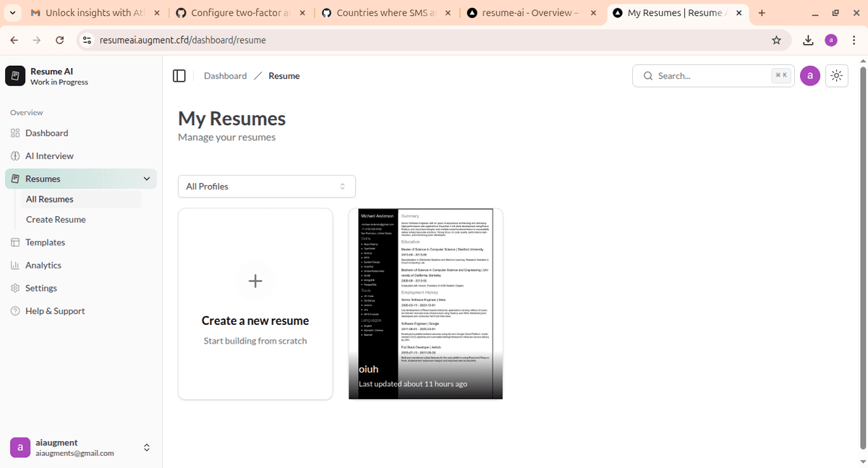Reload the page
The image size is (868, 468).
(x=59, y=41)
